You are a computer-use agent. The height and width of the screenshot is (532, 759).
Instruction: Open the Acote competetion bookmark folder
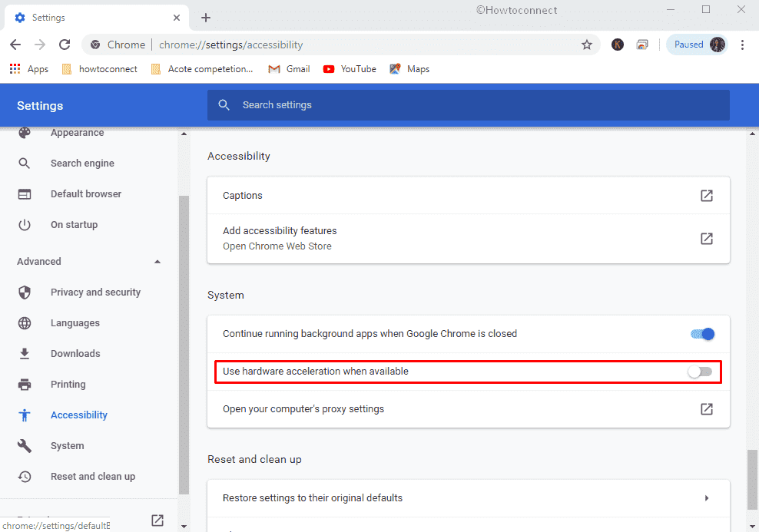pyautogui.click(x=202, y=69)
